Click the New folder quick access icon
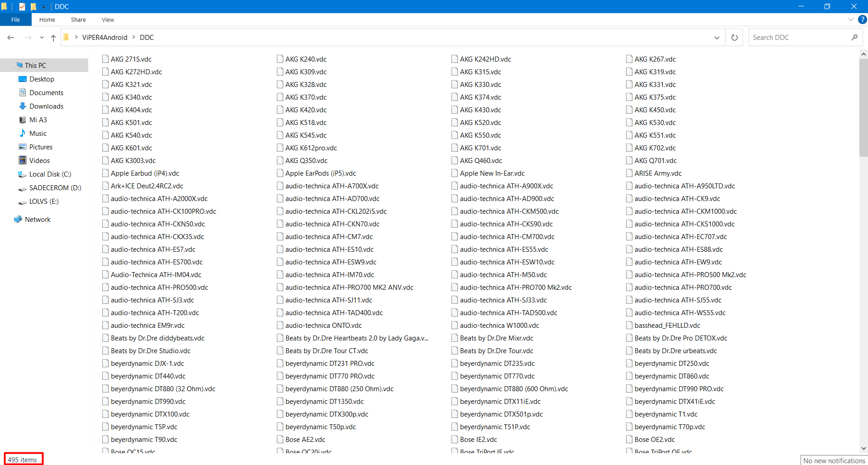 click(33, 7)
